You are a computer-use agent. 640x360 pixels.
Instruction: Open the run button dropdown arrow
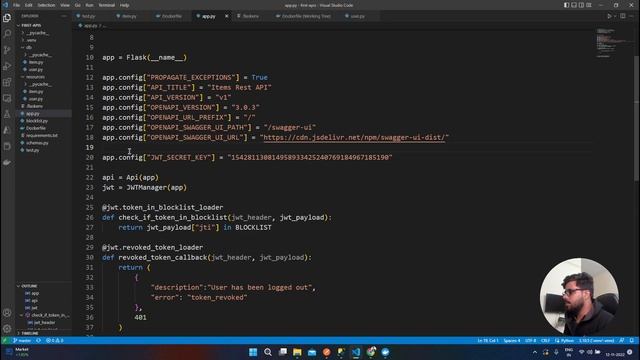tap(615, 16)
